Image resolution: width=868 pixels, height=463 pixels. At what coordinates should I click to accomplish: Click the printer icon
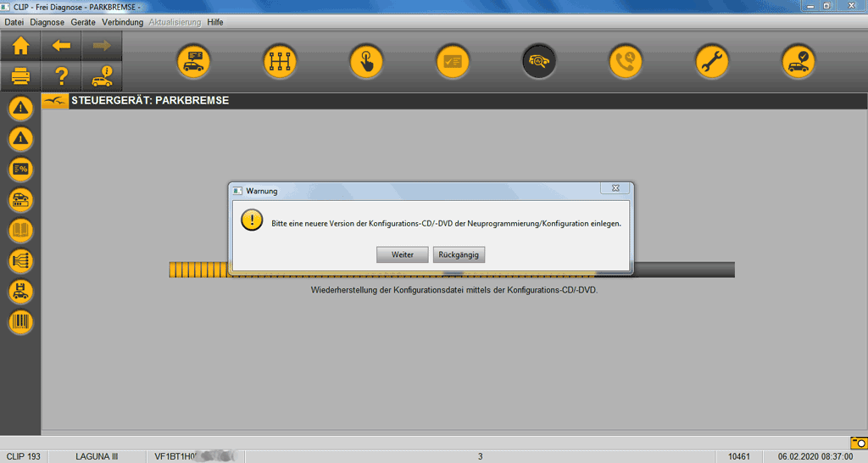[20, 77]
